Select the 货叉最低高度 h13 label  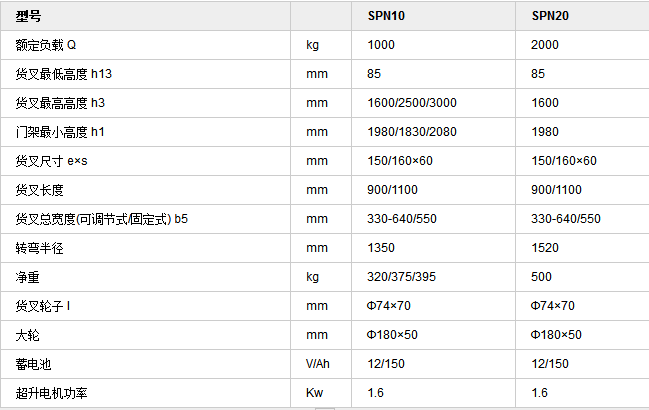64,74
